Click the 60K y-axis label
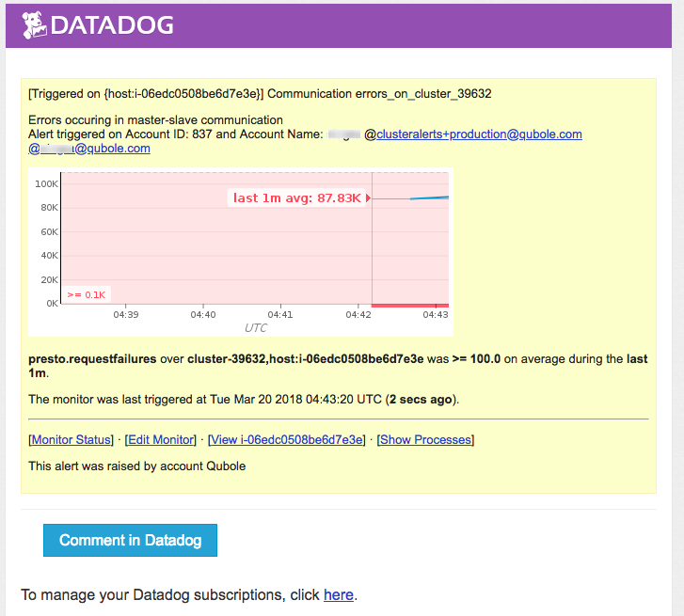The image size is (684, 616). pyautogui.click(x=49, y=232)
